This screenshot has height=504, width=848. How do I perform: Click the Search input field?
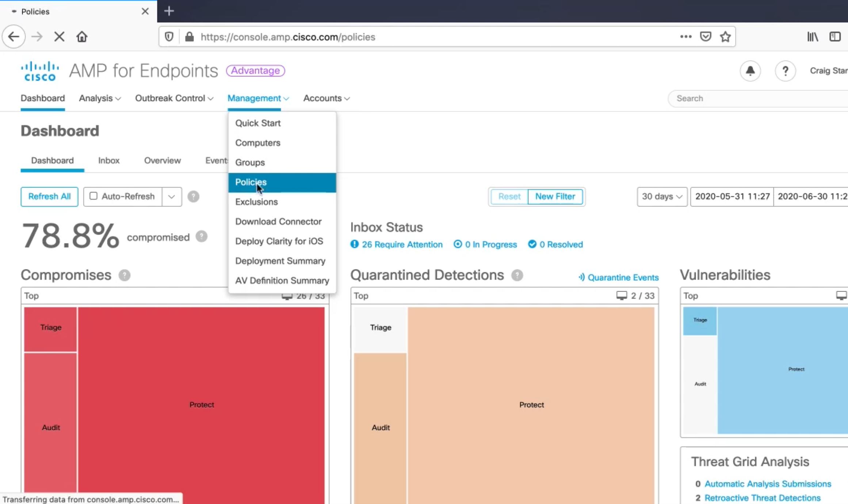758,98
